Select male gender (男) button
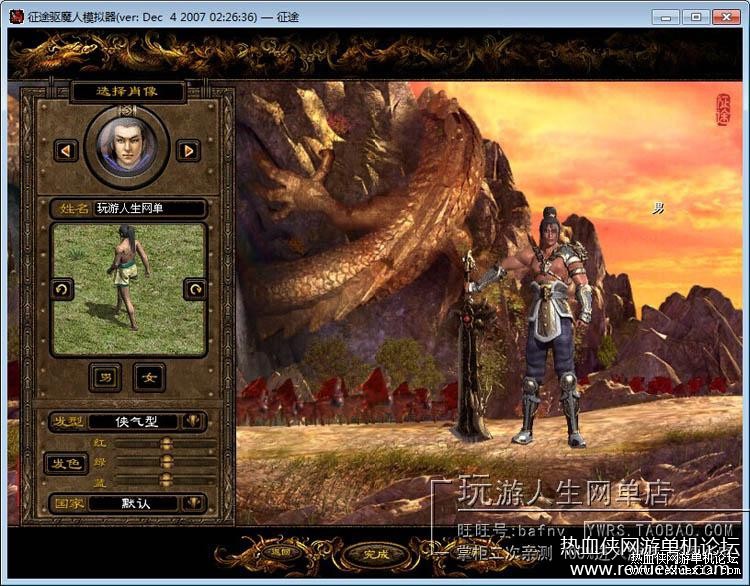 pos(104,377)
